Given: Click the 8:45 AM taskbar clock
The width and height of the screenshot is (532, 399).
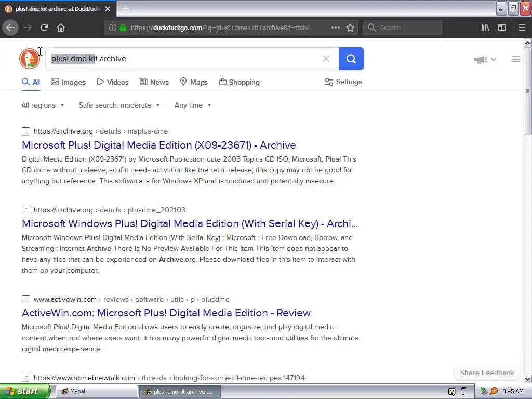Looking at the screenshot, I should tap(513, 391).
